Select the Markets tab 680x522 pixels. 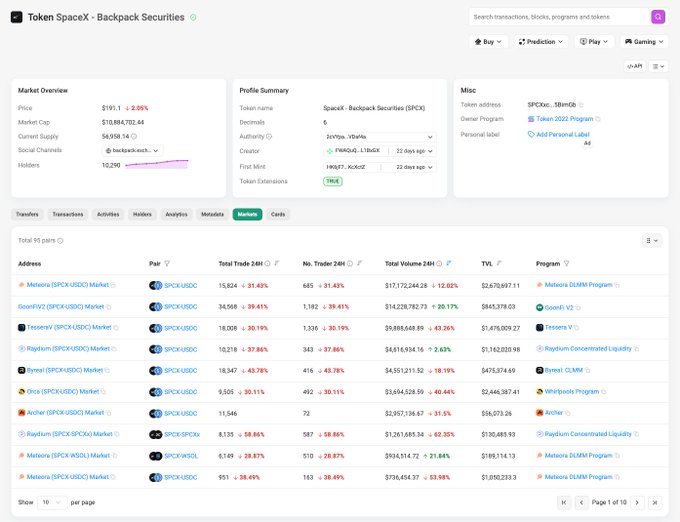[247, 214]
